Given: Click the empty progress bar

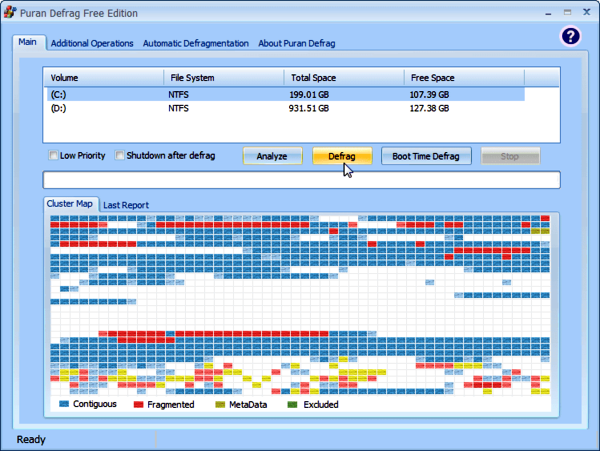Looking at the screenshot, I should click(x=302, y=180).
